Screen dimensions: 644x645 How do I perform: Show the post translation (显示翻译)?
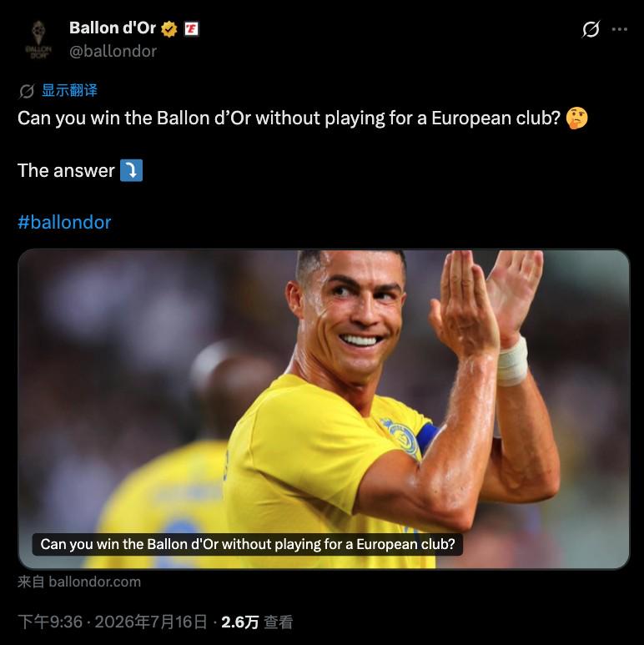(x=69, y=90)
